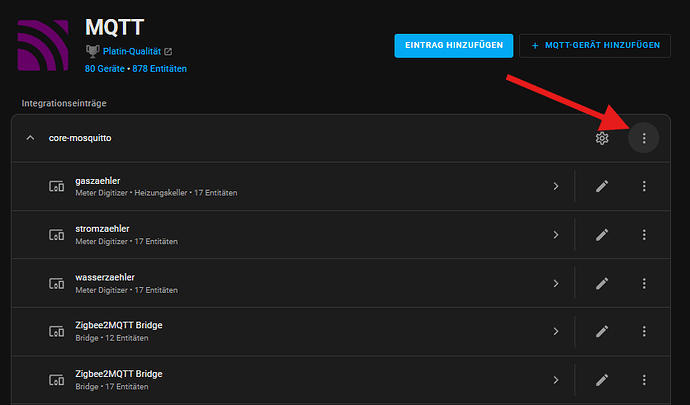Open three-dot menu for stromzaehler device
This screenshot has height=405, width=690.
click(644, 235)
